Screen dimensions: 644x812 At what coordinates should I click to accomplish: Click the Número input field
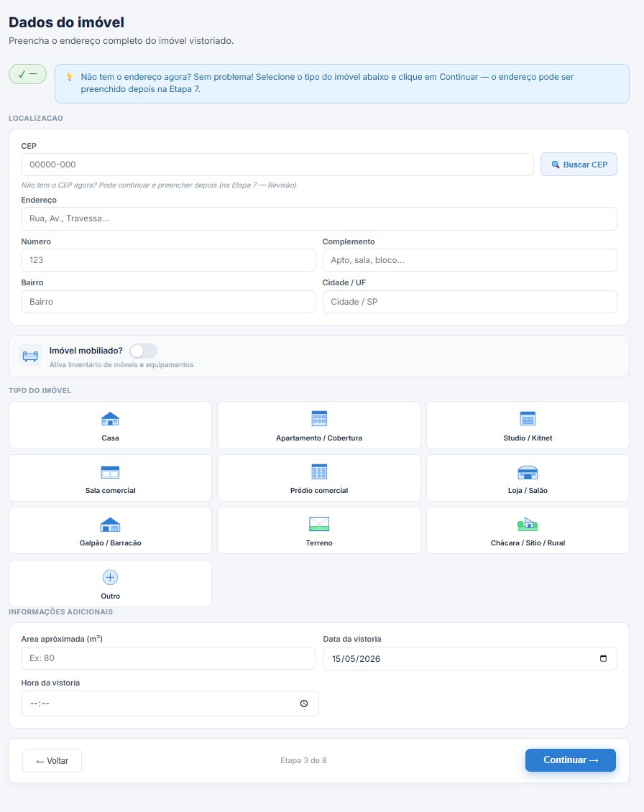click(x=168, y=260)
